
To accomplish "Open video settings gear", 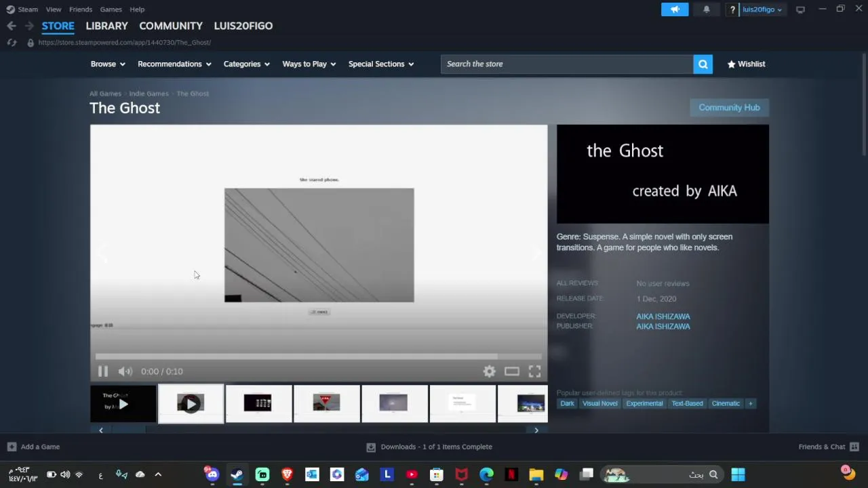I will 489,371.
